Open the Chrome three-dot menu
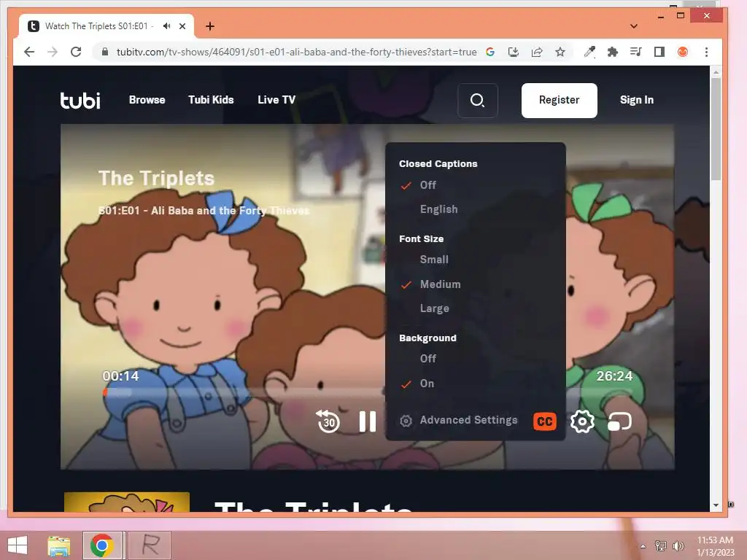The width and height of the screenshot is (747, 560). pyautogui.click(x=706, y=52)
